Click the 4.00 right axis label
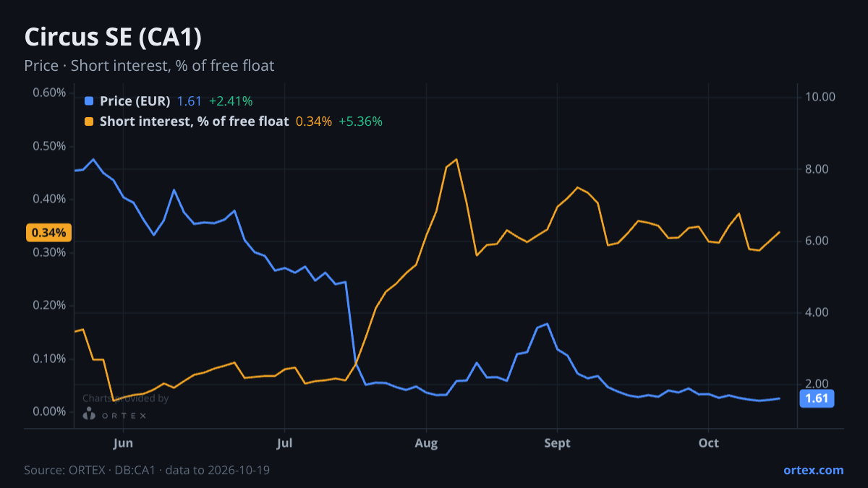The width and height of the screenshot is (868, 488). [817, 312]
